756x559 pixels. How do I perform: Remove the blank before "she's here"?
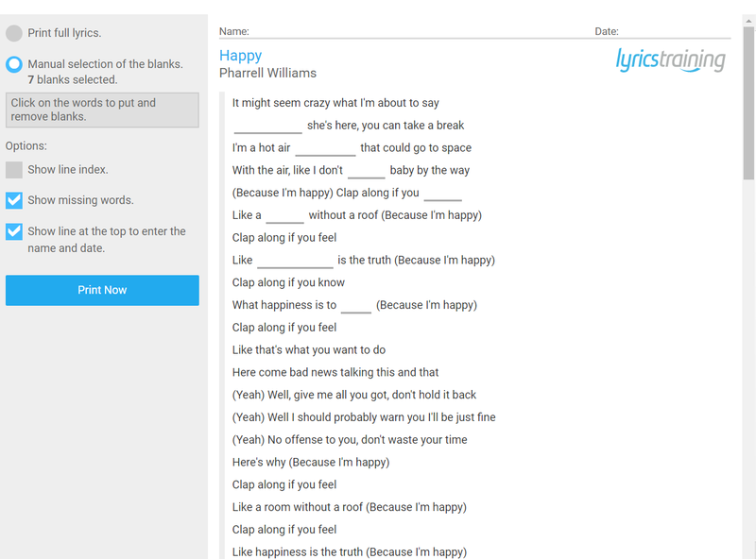(268, 127)
